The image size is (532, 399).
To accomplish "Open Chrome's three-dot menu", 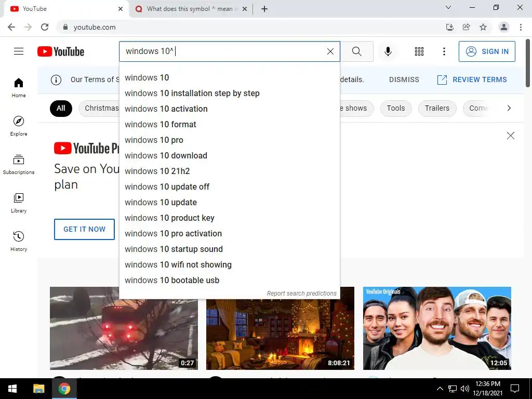I will pos(521,27).
